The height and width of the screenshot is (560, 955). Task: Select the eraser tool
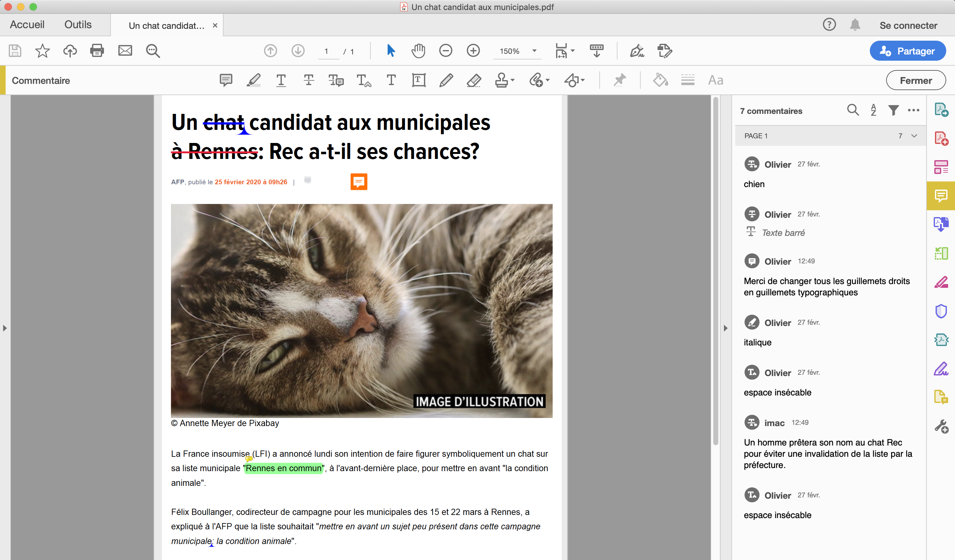(474, 80)
